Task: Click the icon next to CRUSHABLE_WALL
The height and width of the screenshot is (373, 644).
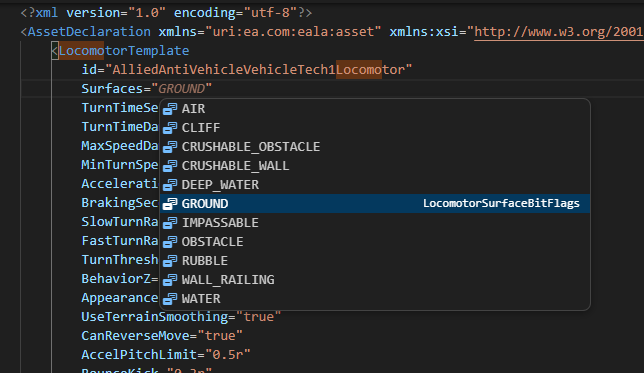Action: [x=170, y=166]
